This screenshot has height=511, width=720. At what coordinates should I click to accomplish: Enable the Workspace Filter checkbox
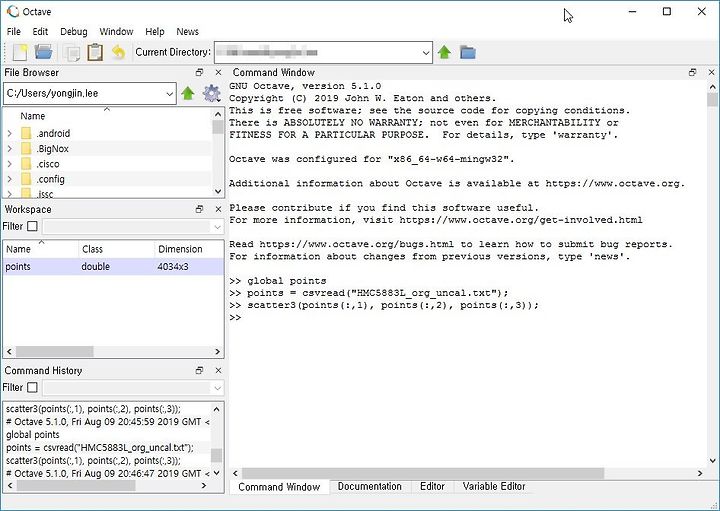point(32,226)
